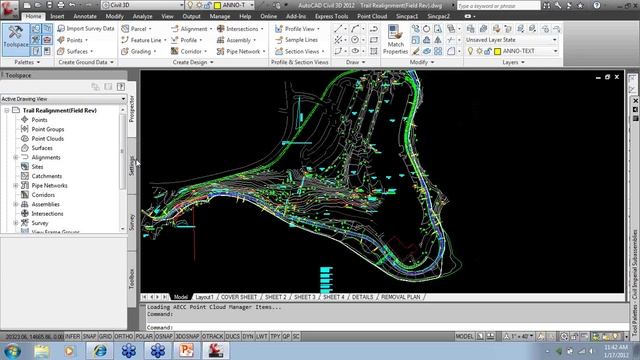Open the Feature Line dropdown
640x360 pixels.
144,40
